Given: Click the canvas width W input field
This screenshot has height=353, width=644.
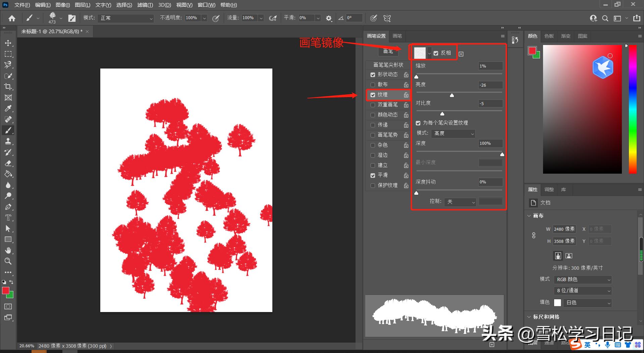Looking at the screenshot, I should click(x=564, y=229).
